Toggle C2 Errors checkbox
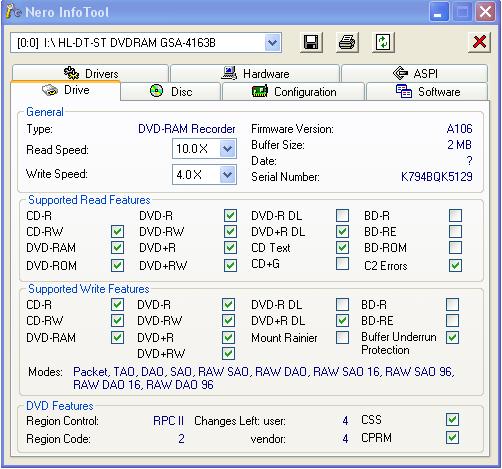The image size is (502, 469). [455, 265]
